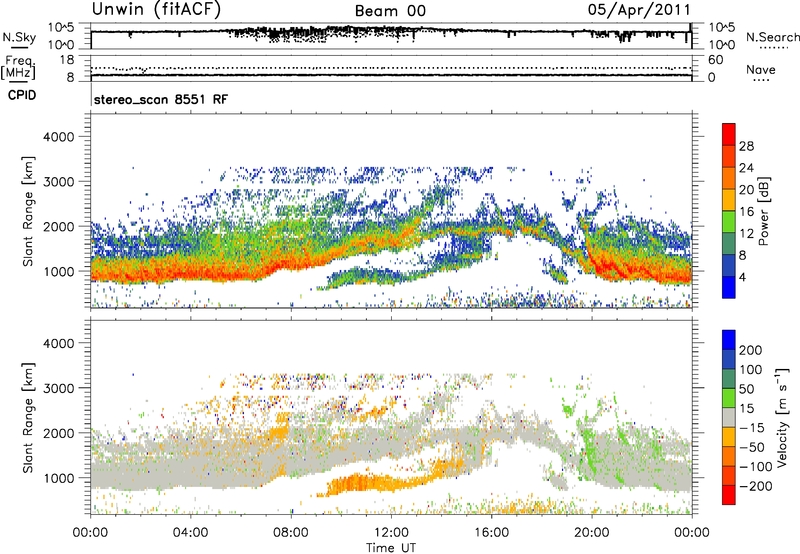The width and height of the screenshot is (800, 554).
Task: Click the '04:00' time tick label
Action: [190, 533]
